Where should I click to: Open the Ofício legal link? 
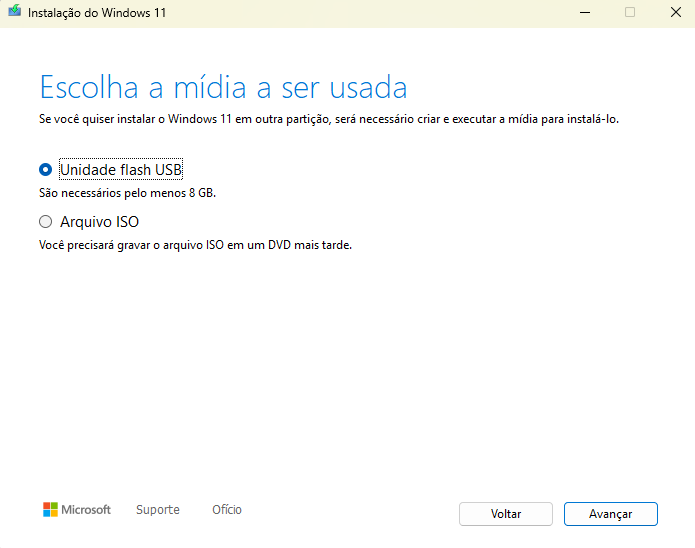pos(227,510)
